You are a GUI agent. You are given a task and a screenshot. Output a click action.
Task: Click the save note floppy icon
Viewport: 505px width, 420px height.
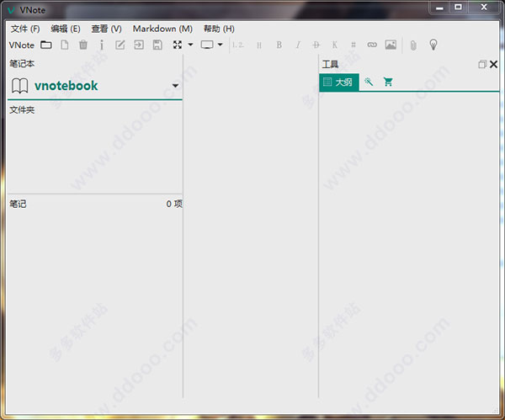coord(157,45)
